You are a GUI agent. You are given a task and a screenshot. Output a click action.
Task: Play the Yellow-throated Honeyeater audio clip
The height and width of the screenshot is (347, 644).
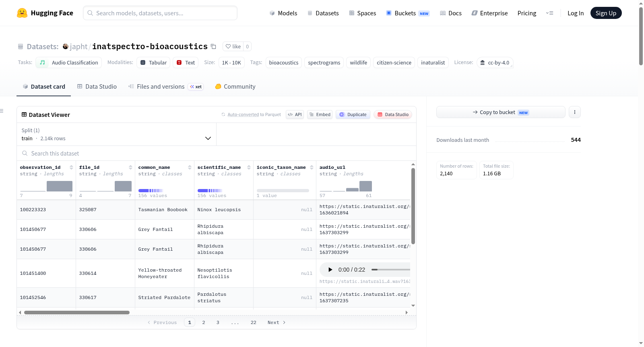(x=330, y=270)
